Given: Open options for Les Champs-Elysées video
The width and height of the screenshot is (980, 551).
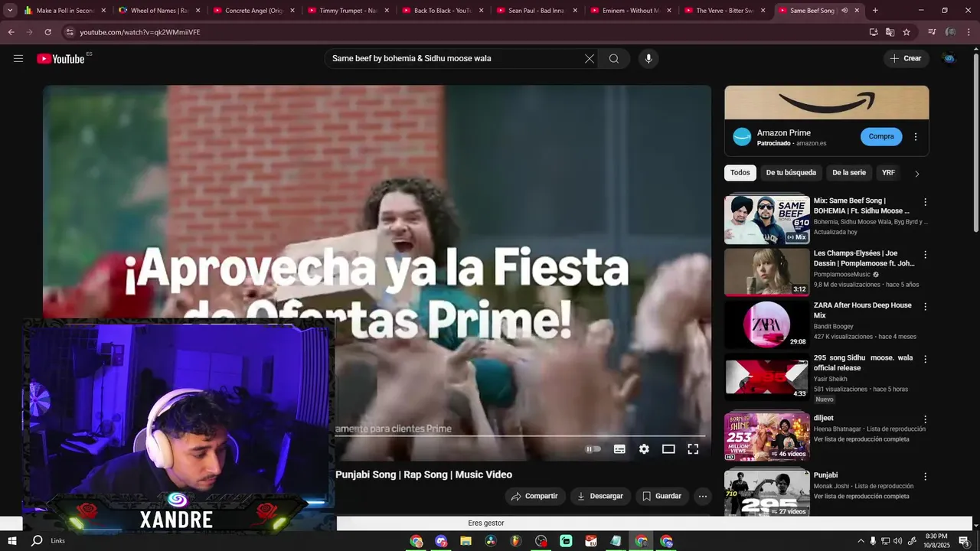Looking at the screenshot, I should click(925, 255).
